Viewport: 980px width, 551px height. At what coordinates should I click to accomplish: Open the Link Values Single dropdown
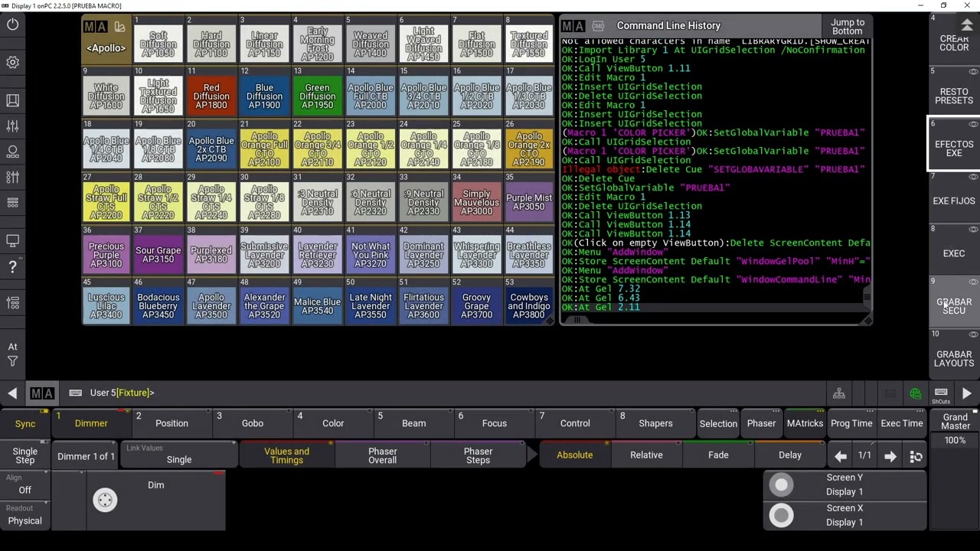point(179,455)
